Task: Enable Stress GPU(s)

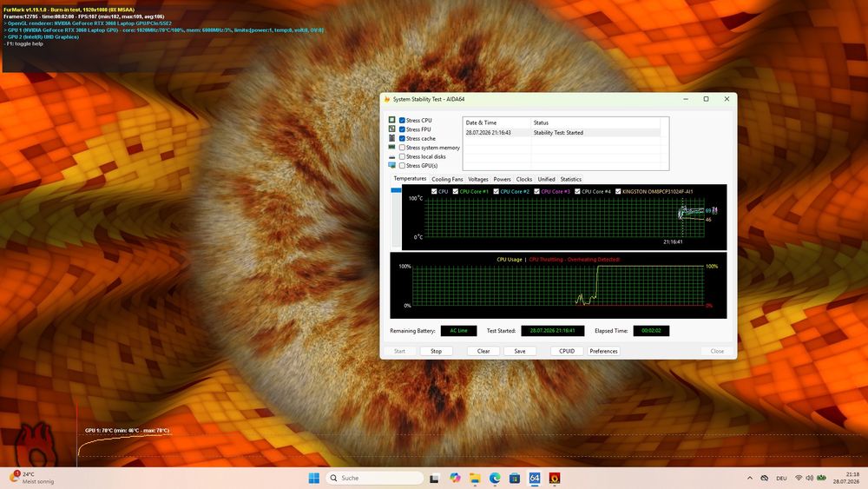Action: (403, 166)
